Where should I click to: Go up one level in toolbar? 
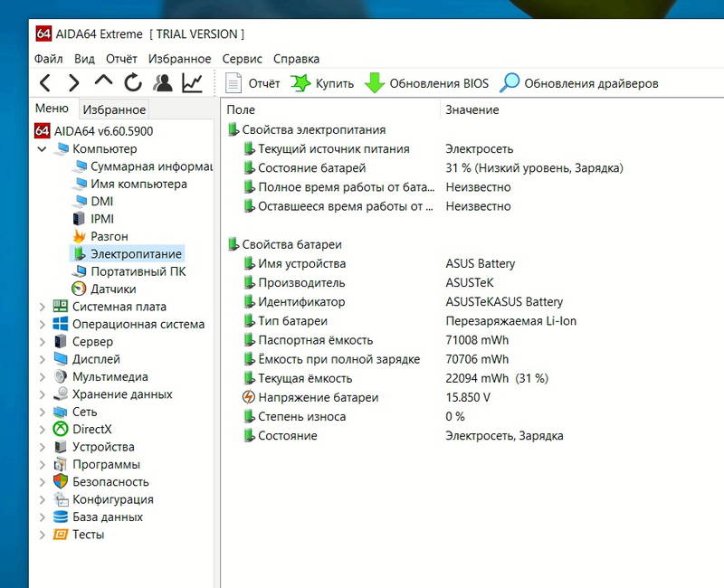[103, 81]
